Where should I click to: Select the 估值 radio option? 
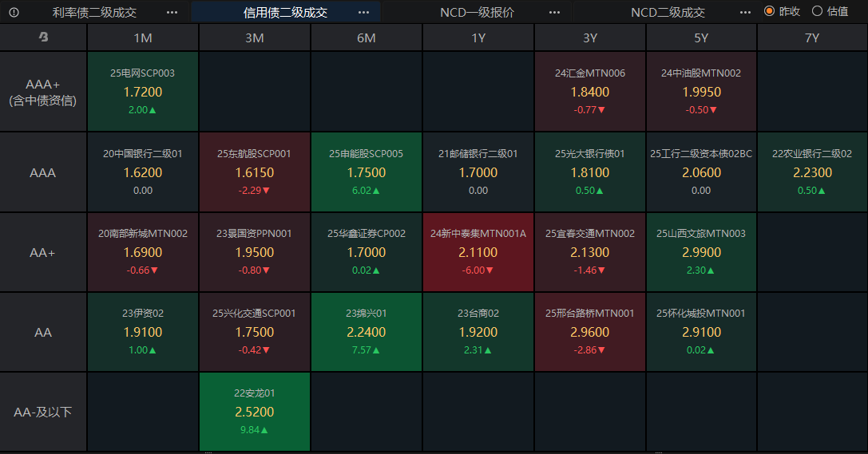(830, 11)
